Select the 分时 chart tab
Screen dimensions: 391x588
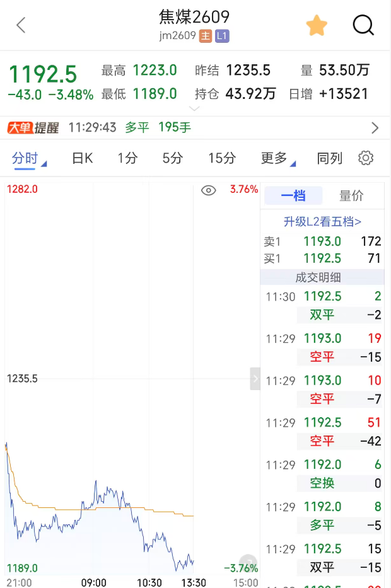click(25, 158)
